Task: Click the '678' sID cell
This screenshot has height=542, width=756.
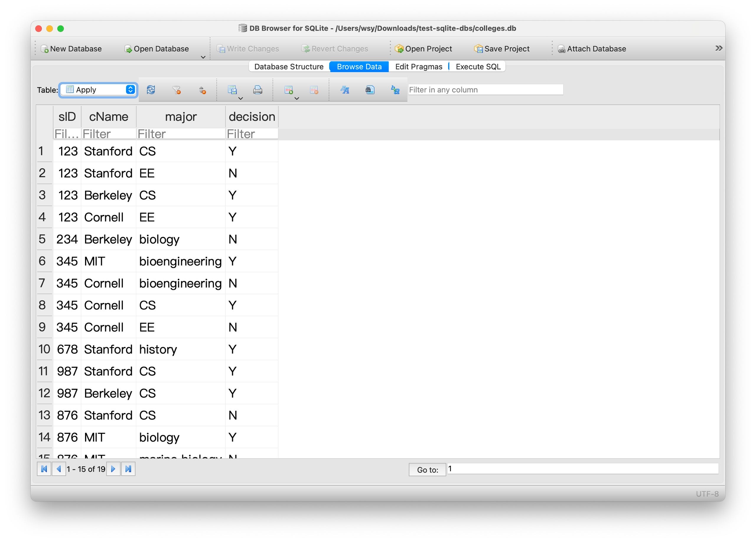Action: coord(67,349)
